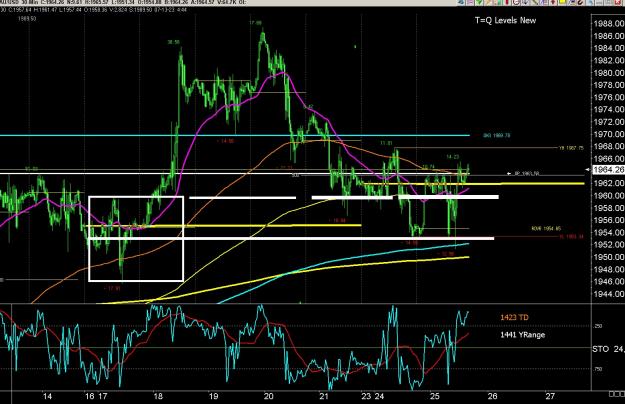Click the 1974.00 price axis label
The height and width of the screenshot is (404, 625).
(609, 109)
